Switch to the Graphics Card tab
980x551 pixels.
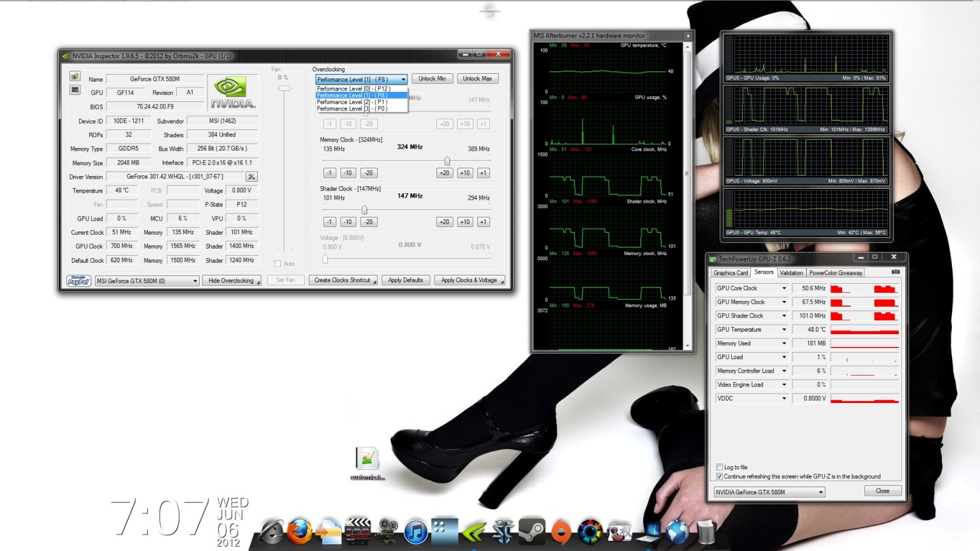point(731,273)
